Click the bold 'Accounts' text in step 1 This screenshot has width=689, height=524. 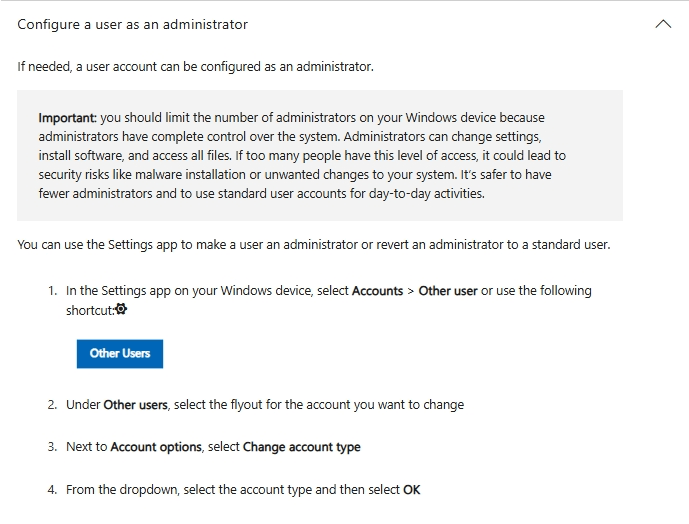[x=379, y=291]
